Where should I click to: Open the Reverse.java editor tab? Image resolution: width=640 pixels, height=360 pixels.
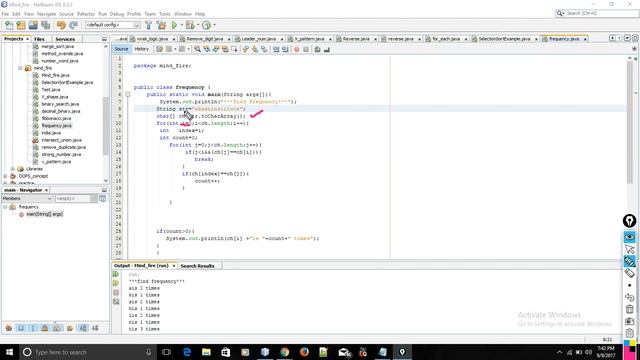[x=356, y=39]
